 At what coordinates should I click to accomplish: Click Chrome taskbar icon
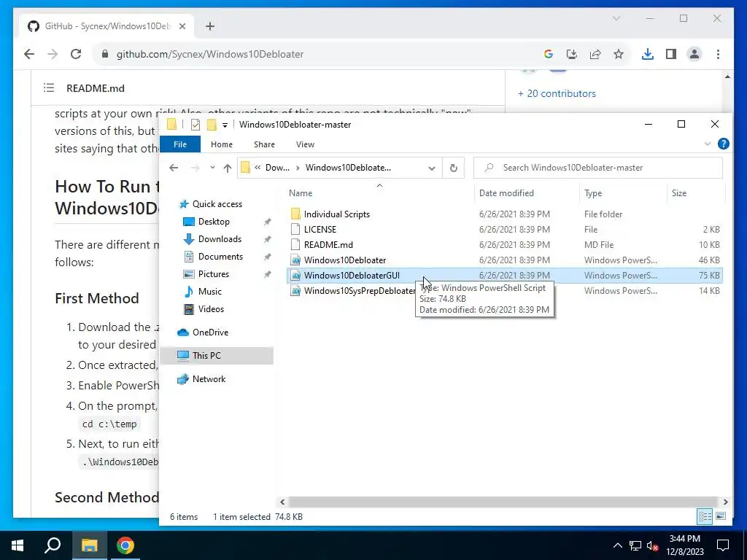125,545
